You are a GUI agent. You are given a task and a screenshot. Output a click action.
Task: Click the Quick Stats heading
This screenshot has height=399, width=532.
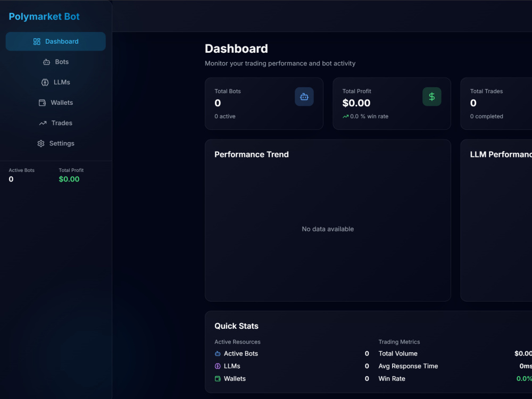point(237,326)
